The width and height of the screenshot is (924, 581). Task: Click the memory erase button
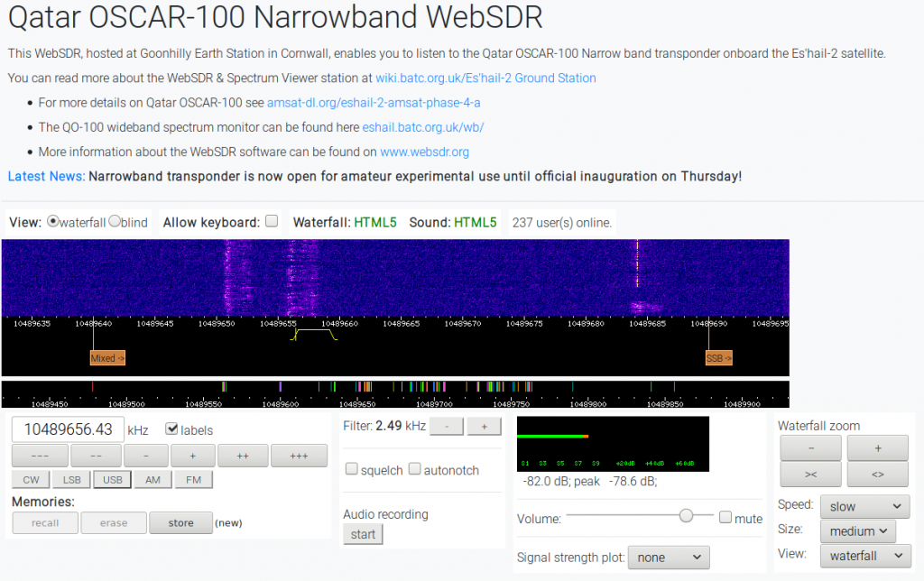click(x=114, y=522)
